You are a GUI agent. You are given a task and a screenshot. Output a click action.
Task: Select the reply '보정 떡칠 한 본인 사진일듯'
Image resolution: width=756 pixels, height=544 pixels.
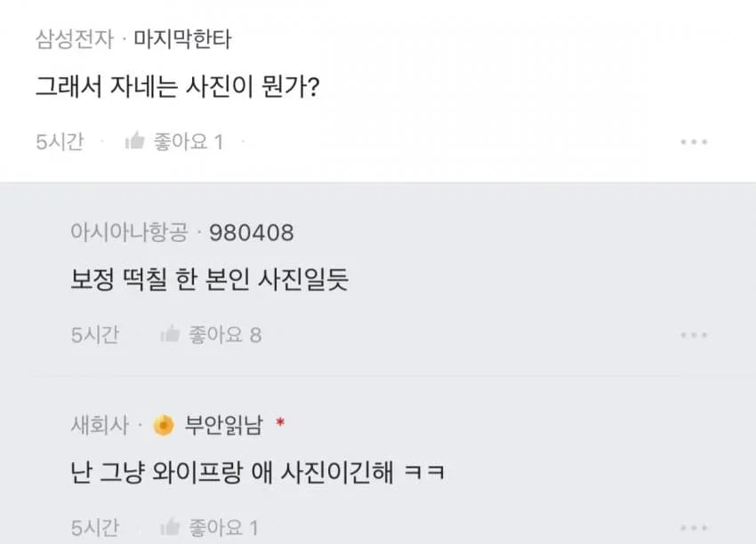click(x=209, y=282)
